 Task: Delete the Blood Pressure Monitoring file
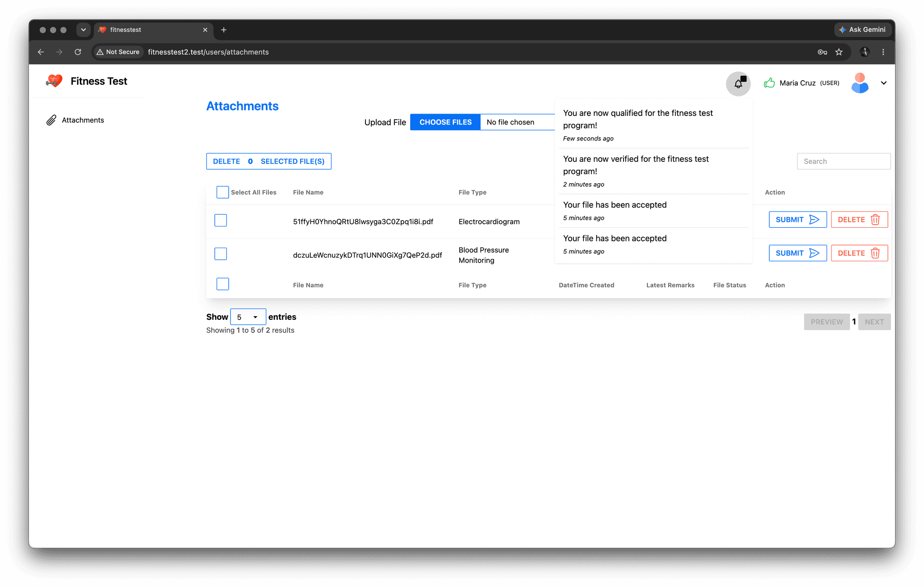[859, 253]
